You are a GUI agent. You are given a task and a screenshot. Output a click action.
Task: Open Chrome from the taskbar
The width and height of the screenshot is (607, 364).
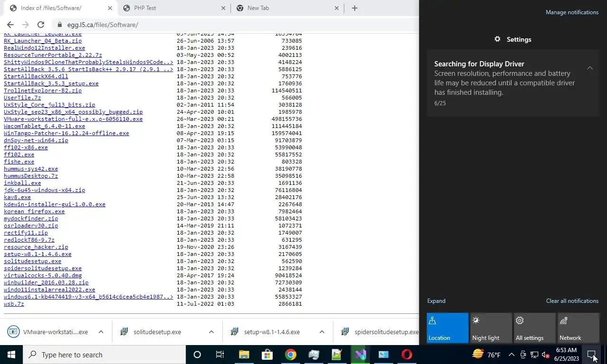[290, 355]
